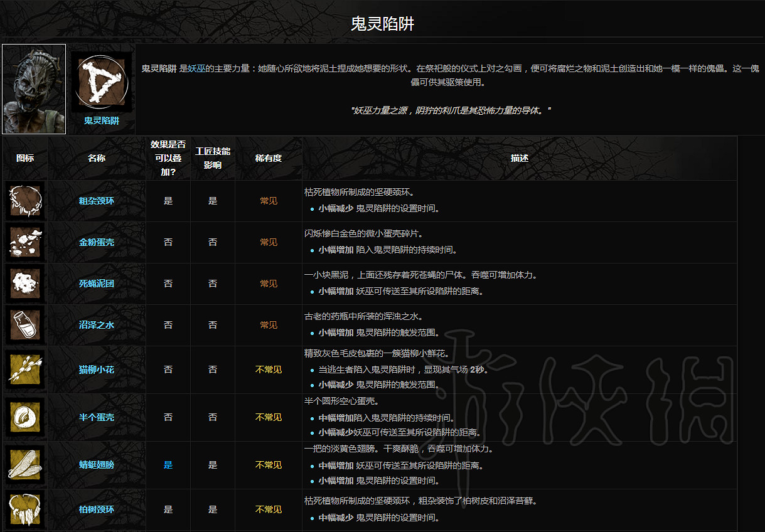Viewport: 765px width, 532px height.
Task: Click the 半个蛋壳 half eggshell icon
Action: tap(24, 417)
